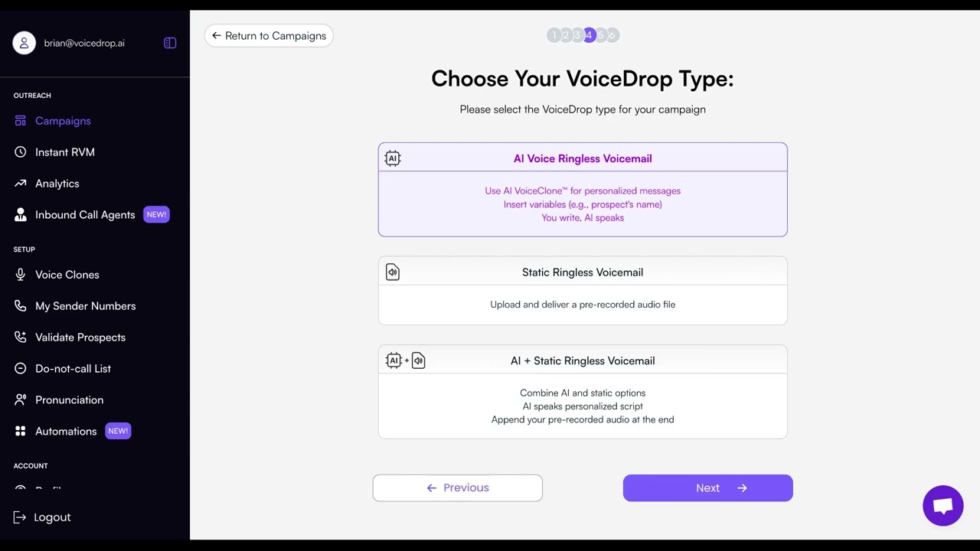Click the OUTREACH section label
The height and width of the screenshot is (551, 980).
point(32,96)
